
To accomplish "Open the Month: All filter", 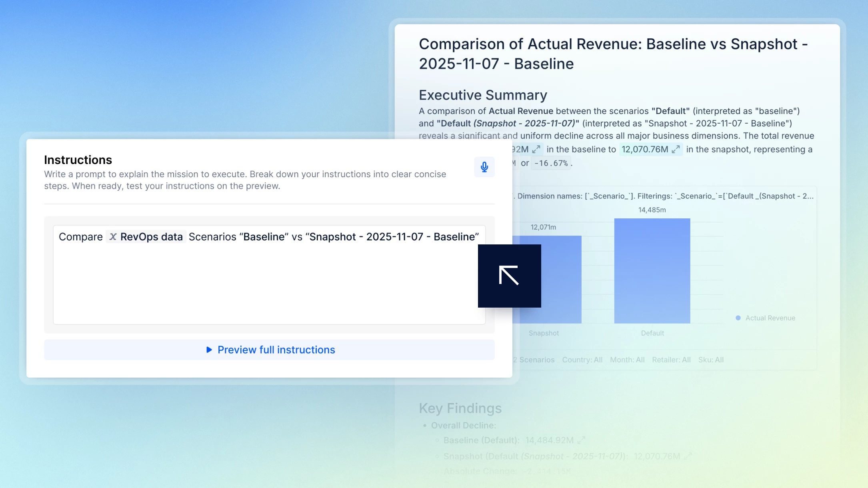I will pos(627,360).
